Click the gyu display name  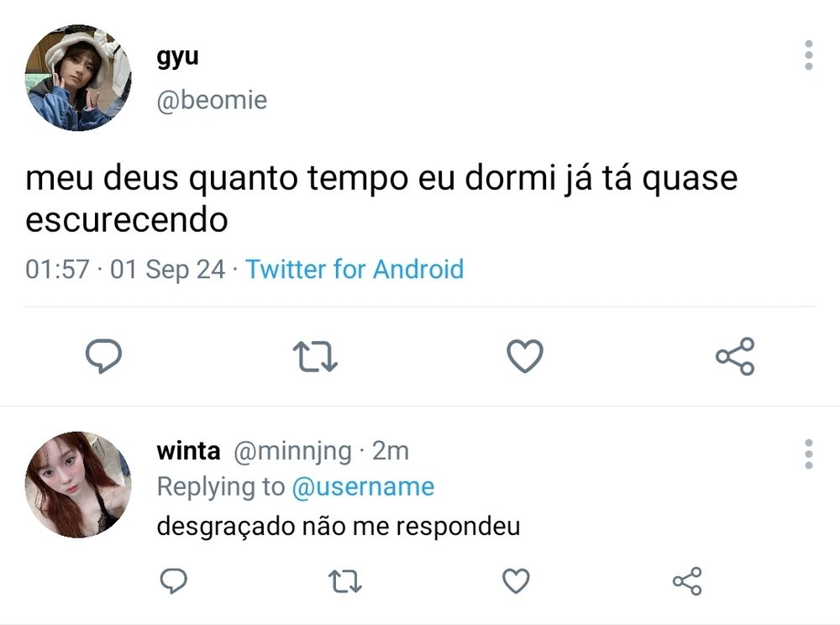click(x=177, y=58)
